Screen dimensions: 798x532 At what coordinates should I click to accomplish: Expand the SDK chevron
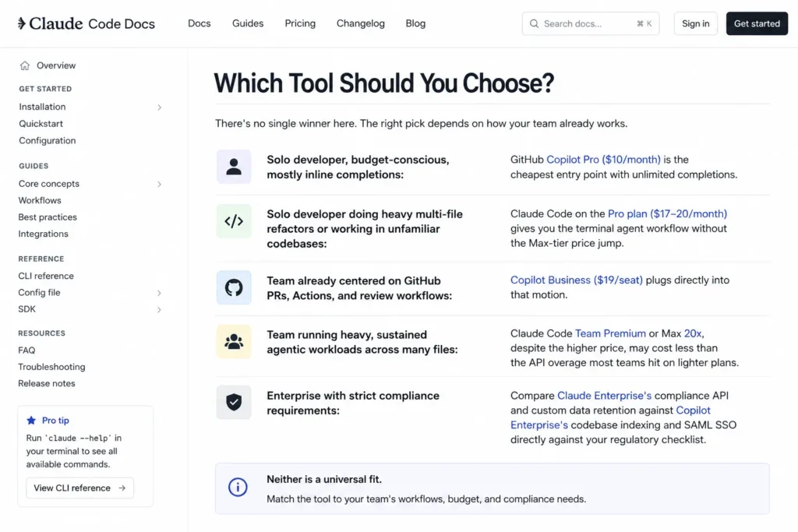[x=159, y=310]
